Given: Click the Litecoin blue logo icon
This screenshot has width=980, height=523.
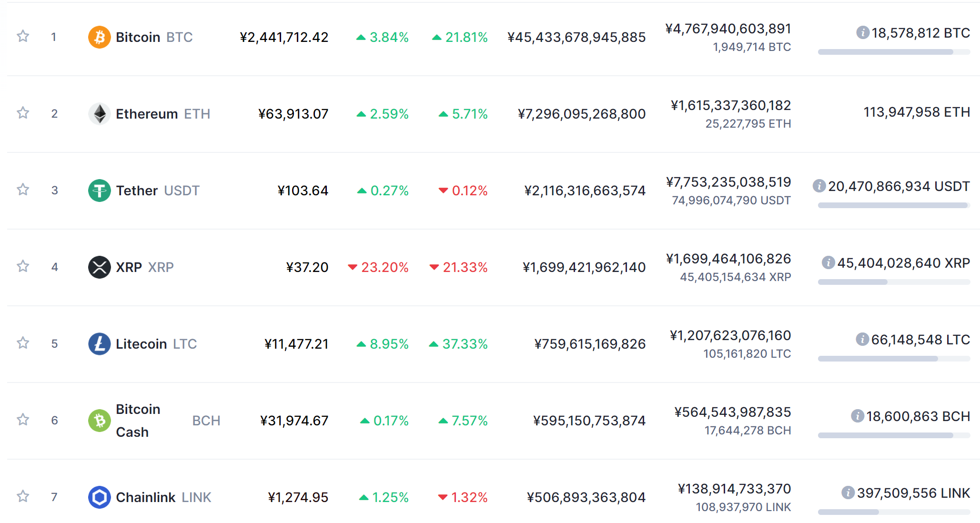Looking at the screenshot, I should (x=99, y=344).
